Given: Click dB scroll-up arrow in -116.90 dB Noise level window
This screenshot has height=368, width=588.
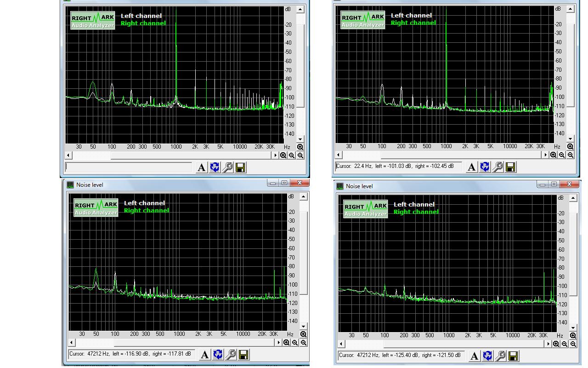Looking at the screenshot, I should tap(304, 197).
